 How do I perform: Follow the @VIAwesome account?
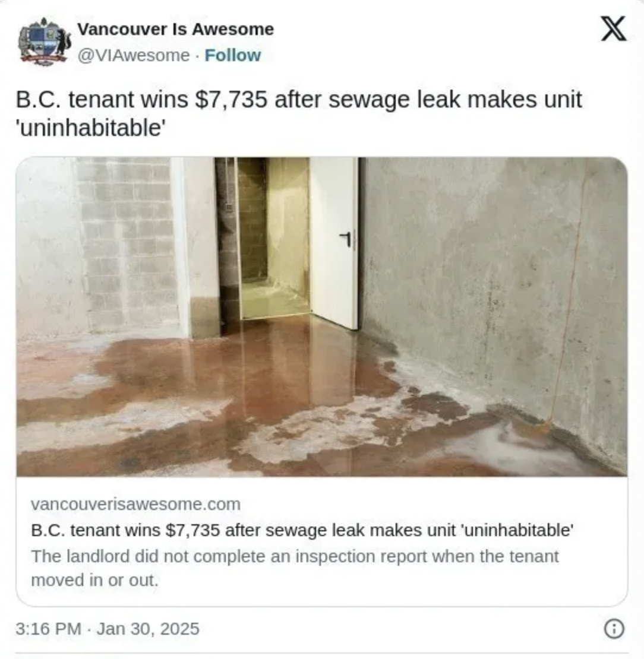pyautogui.click(x=233, y=55)
